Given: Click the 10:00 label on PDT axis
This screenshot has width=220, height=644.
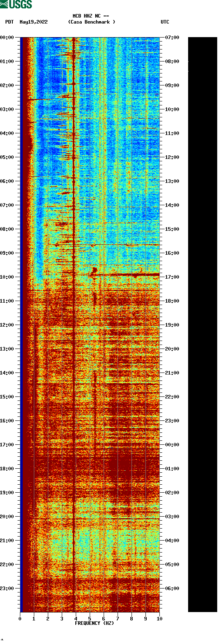Looking at the screenshot, I should click(7, 277).
